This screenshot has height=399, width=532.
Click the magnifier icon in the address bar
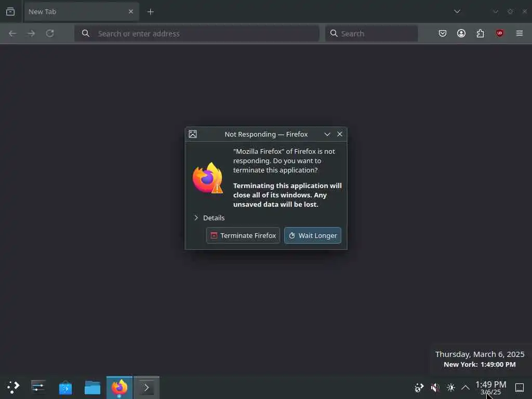coord(86,33)
